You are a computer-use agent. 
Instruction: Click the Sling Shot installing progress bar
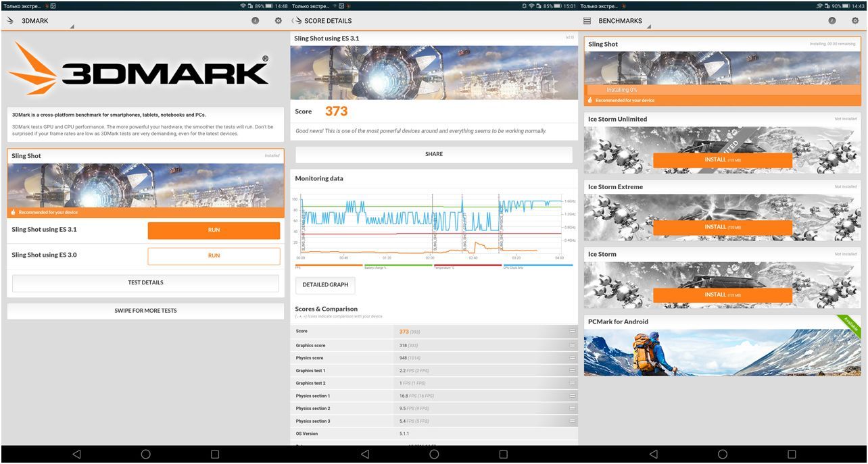(722, 90)
